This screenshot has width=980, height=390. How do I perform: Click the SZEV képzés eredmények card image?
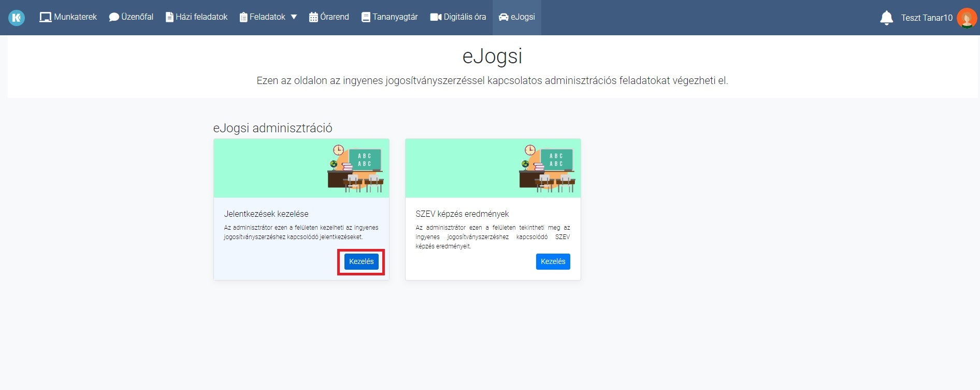pos(493,168)
